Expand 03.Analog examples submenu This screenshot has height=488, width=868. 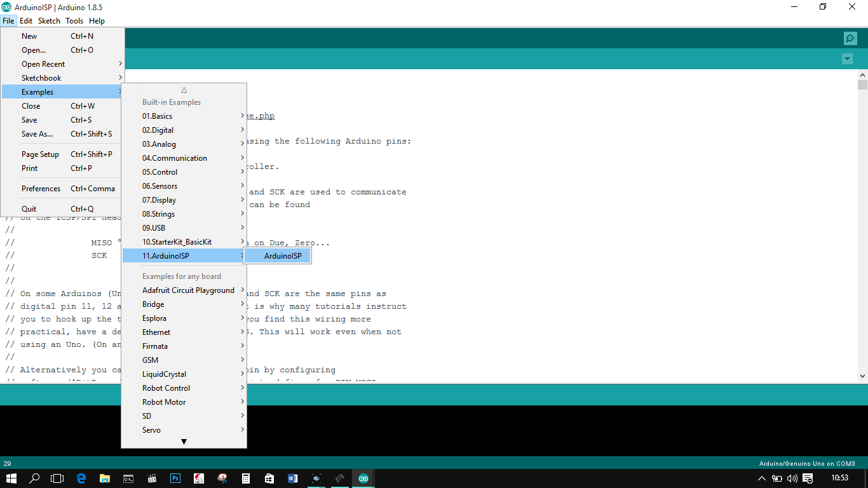(x=184, y=144)
